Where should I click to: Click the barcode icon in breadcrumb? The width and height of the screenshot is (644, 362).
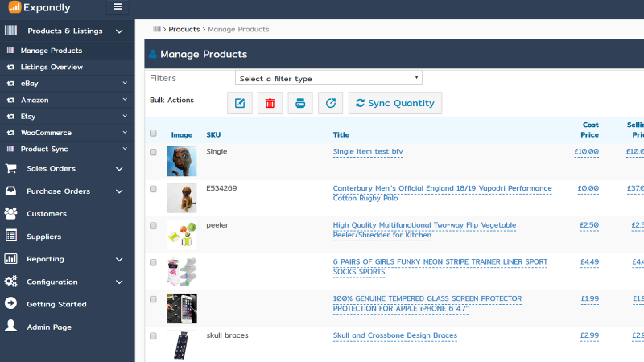(156, 29)
